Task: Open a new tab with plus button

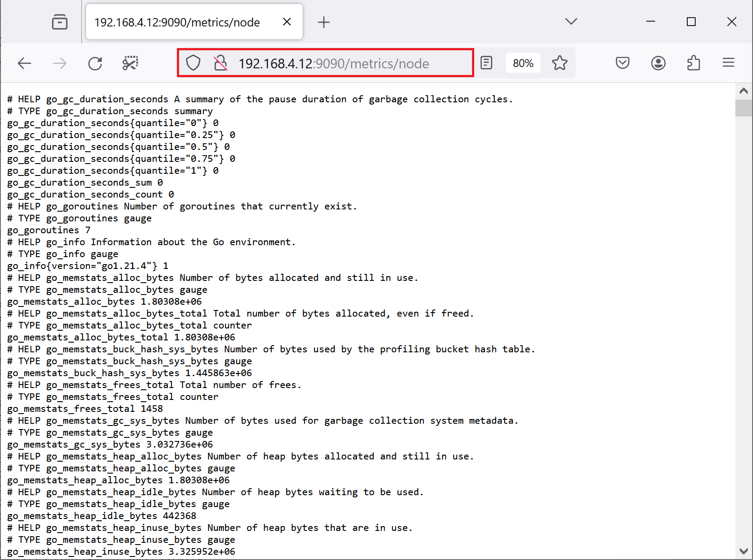Action: (324, 22)
